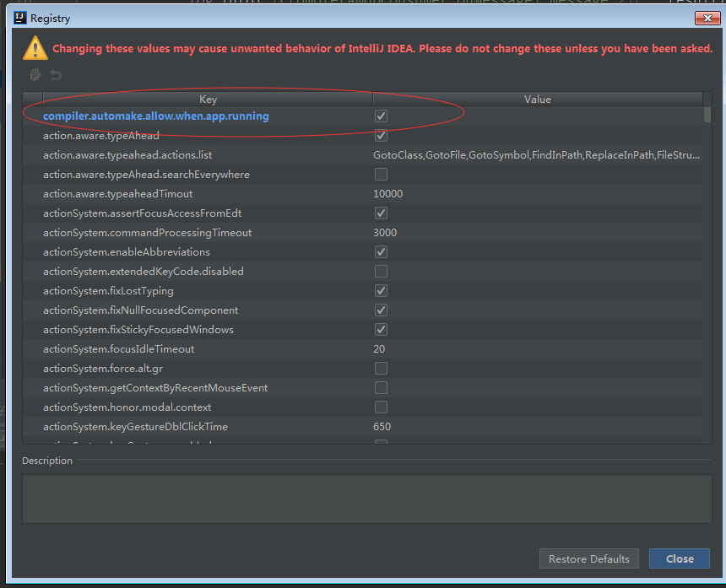The image size is (726, 588).
Task: Click the IntelliJ IDEA icon in title bar
Action: point(19,18)
